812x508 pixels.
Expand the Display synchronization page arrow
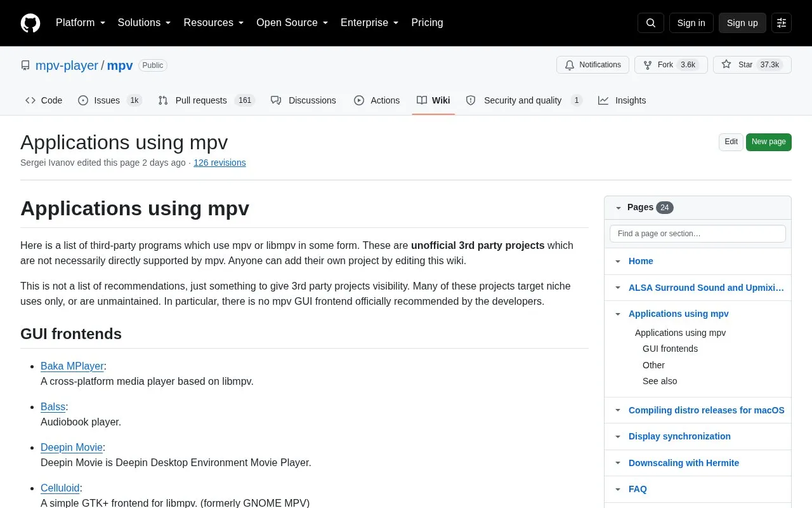(x=618, y=436)
